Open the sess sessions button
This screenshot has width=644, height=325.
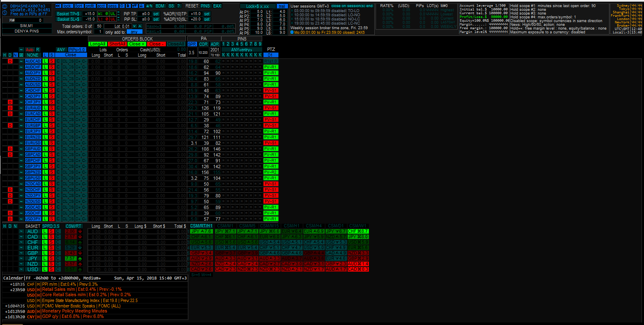click(x=113, y=6)
